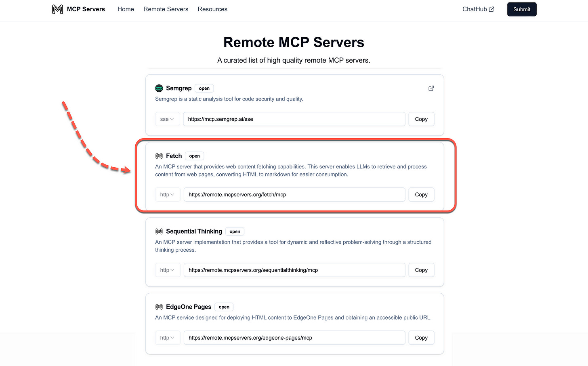Click the 'open' badge on Sequential Thinking
Viewport: 588px width, 366px height.
tap(235, 231)
